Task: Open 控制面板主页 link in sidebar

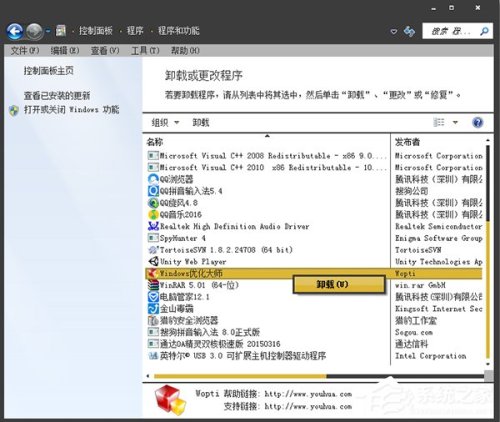Action: tap(48, 71)
